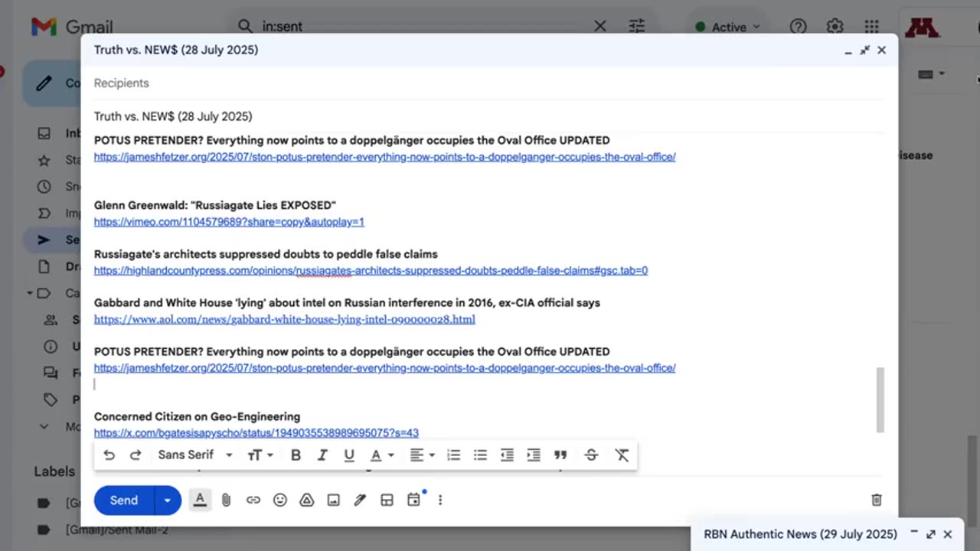Insert a numbered list
This screenshot has width=980, height=551.
pyautogui.click(x=454, y=455)
